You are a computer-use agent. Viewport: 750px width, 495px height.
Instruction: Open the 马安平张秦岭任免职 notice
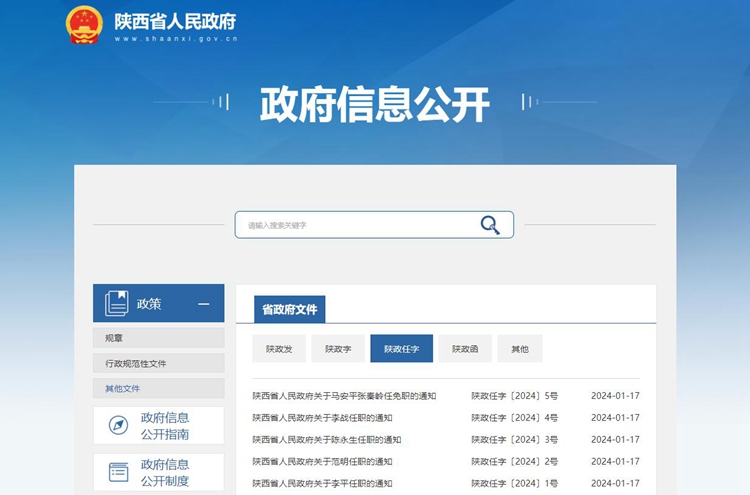tap(344, 396)
